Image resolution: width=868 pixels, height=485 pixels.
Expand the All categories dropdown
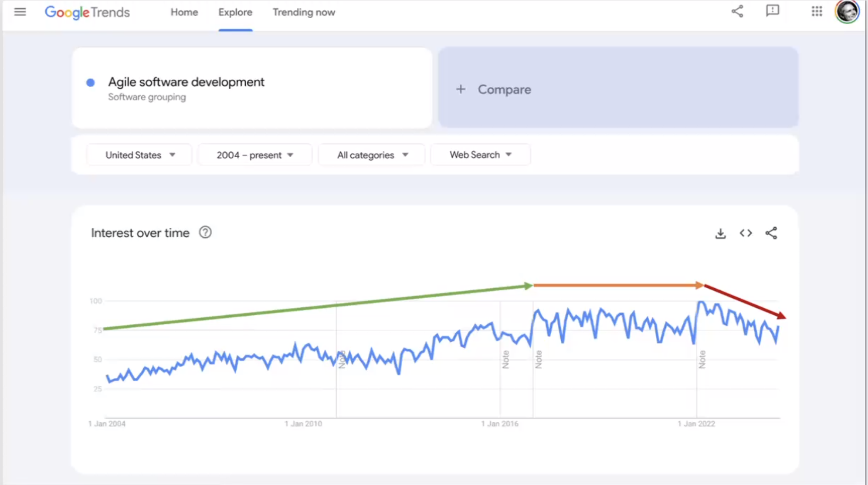(x=372, y=155)
